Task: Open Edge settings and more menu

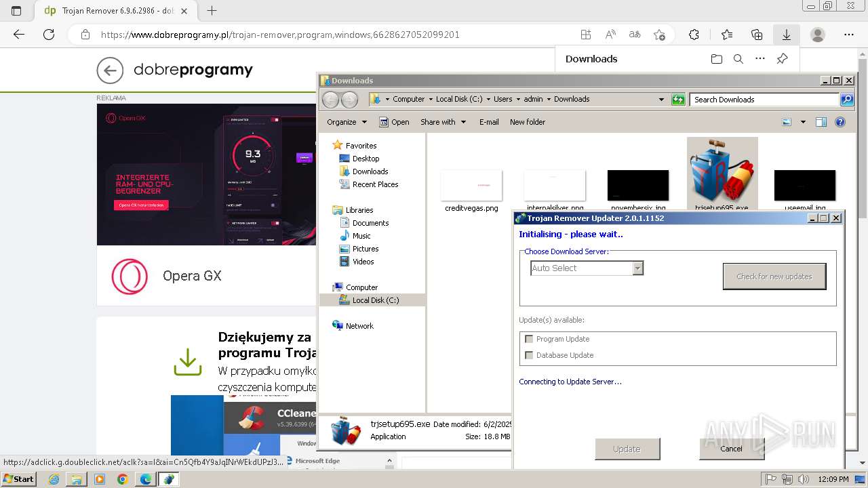Action: (x=848, y=35)
